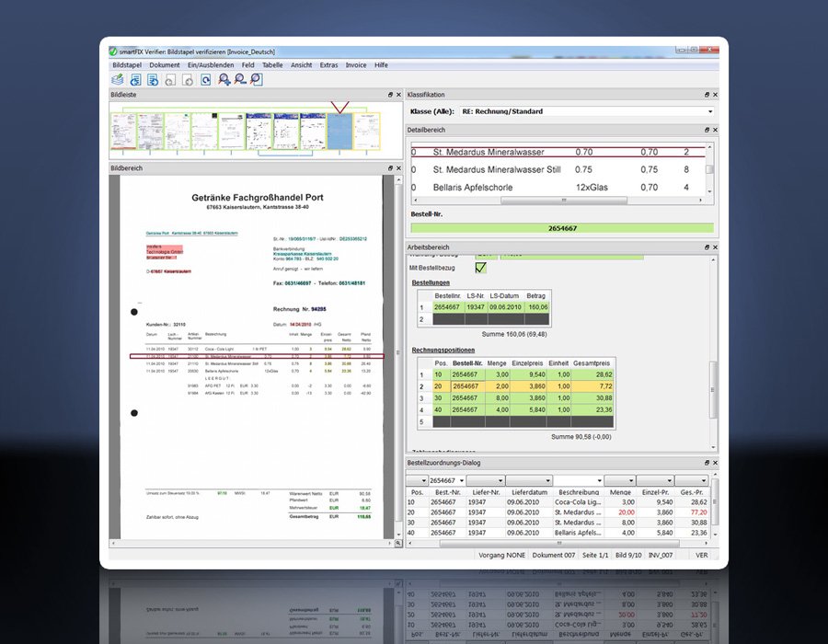Select Rechnungspositionen yellow cell Menge 2,00
This screenshot has height=644, width=828.
tap(498, 386)
